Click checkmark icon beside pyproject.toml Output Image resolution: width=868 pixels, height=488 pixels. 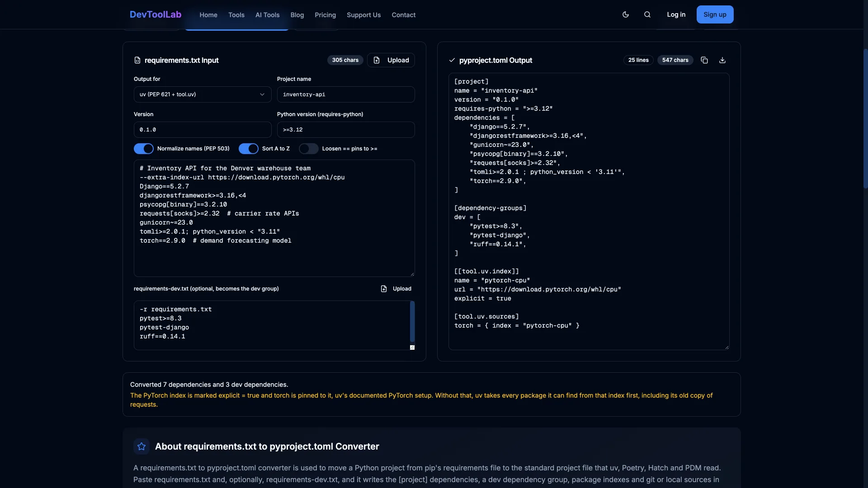452,60
